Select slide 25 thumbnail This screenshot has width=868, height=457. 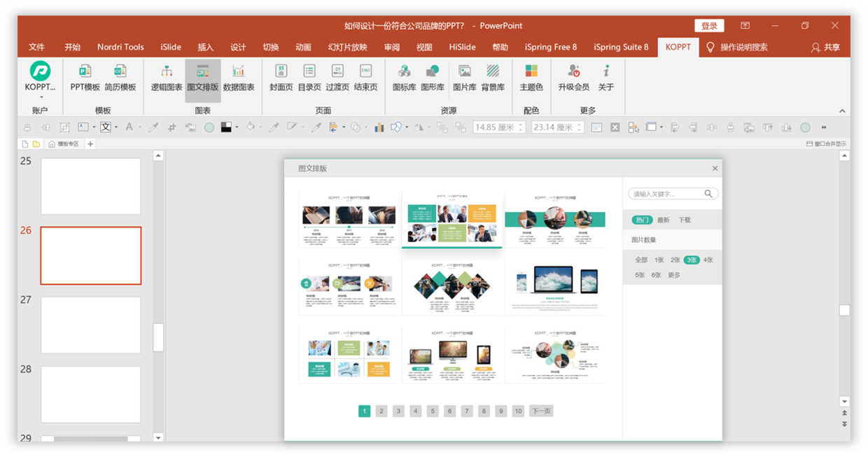point(91,186)
